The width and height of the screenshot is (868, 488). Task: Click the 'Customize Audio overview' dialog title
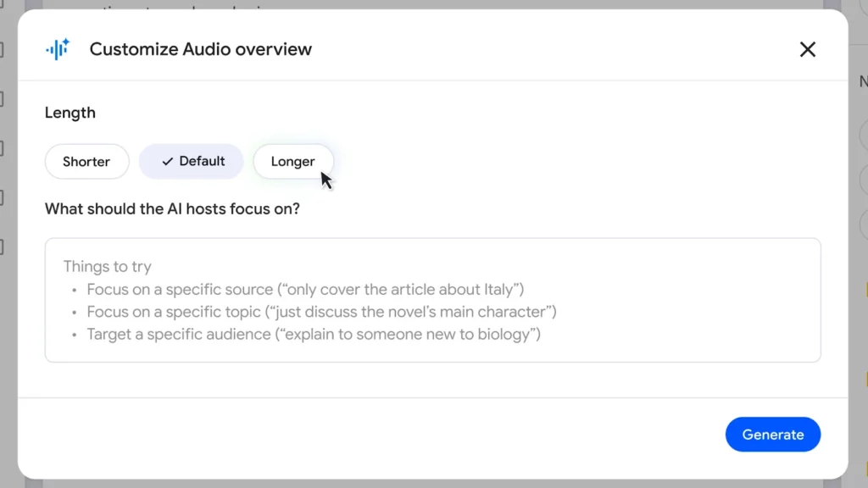click(200, 49)
